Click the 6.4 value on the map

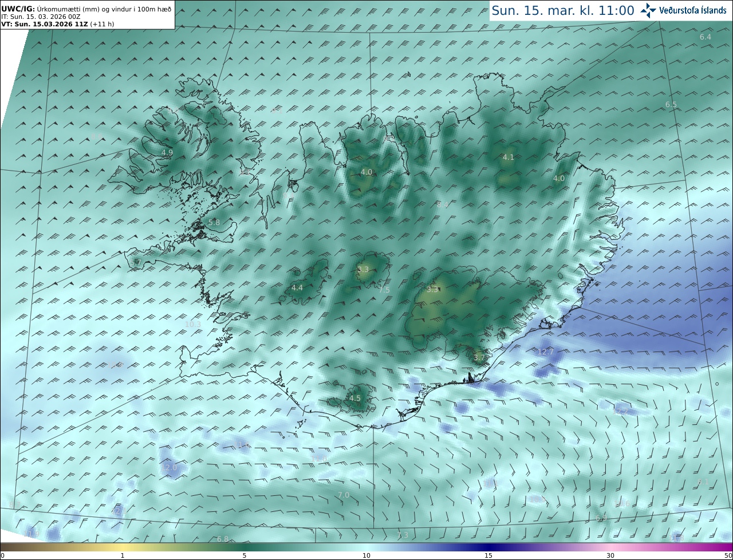tap(706, 37)
